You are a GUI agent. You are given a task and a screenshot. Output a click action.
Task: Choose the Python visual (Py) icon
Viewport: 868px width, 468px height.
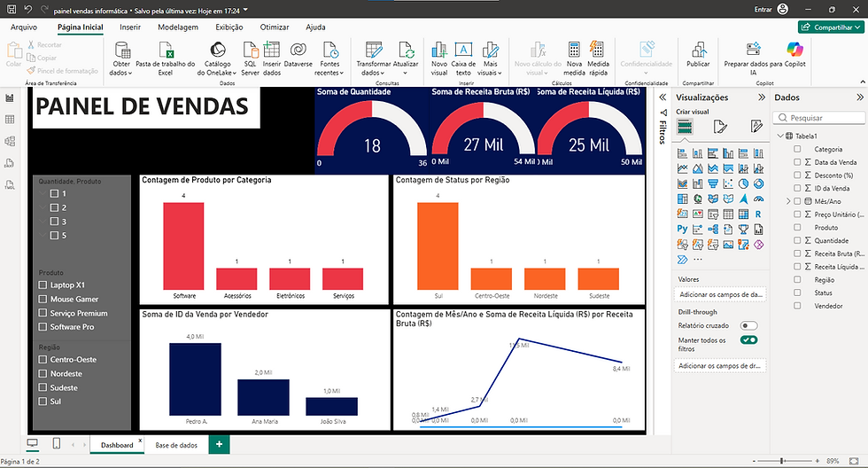(682, 229)
